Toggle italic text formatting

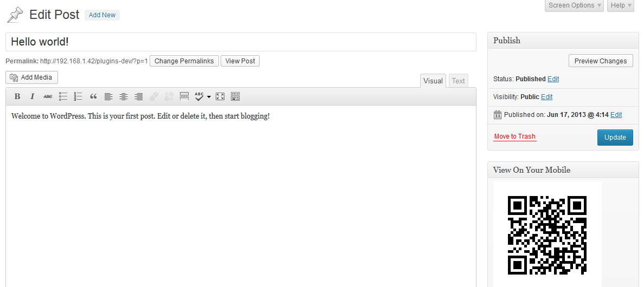click(x=33, y=97)
